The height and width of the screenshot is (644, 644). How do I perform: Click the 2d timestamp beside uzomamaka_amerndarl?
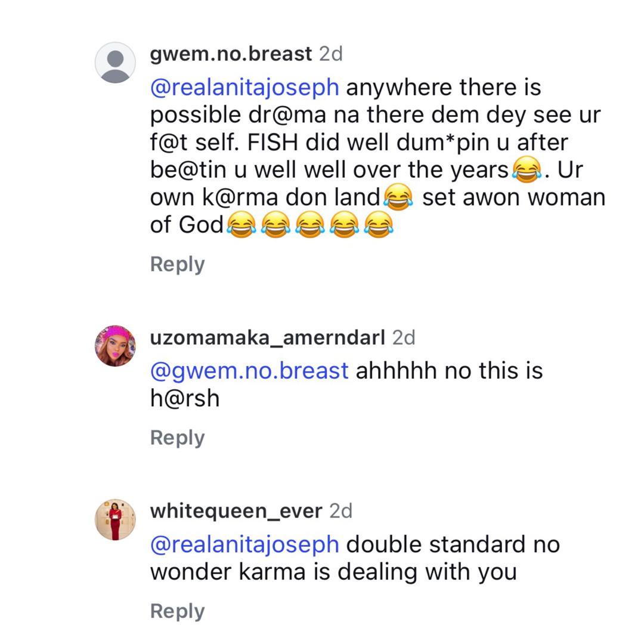404,338
